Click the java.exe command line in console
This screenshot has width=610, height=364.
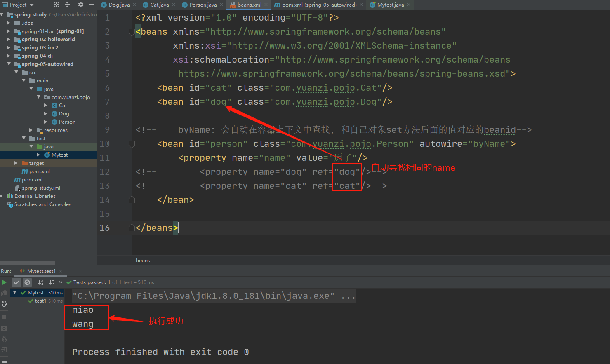(x=214, y=296)
